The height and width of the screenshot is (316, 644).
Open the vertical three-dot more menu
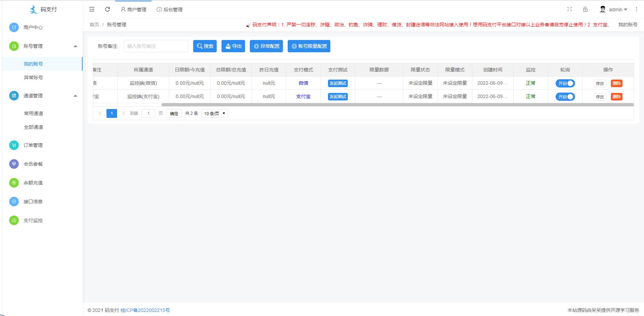[636, 10]
